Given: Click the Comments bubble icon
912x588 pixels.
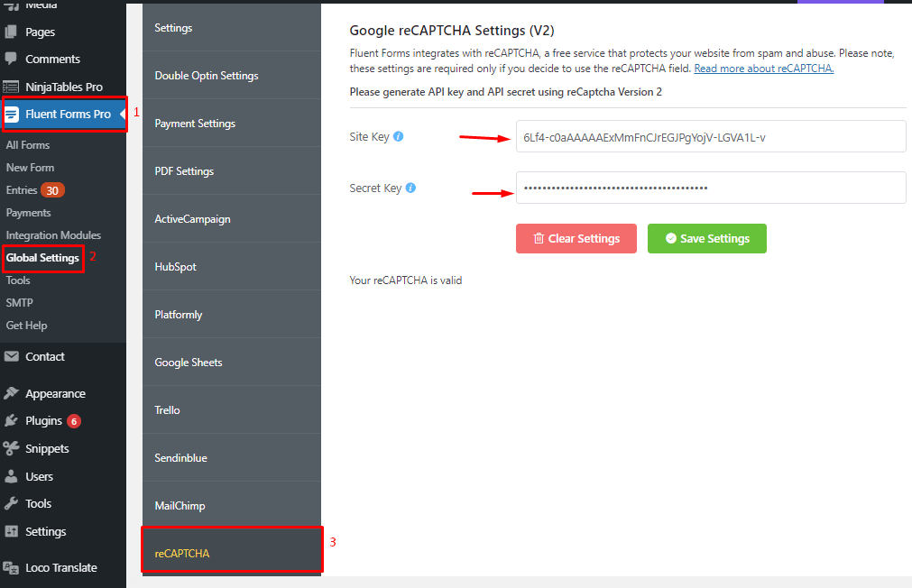Looking at the screenshot, I should [x=11, y=59].
